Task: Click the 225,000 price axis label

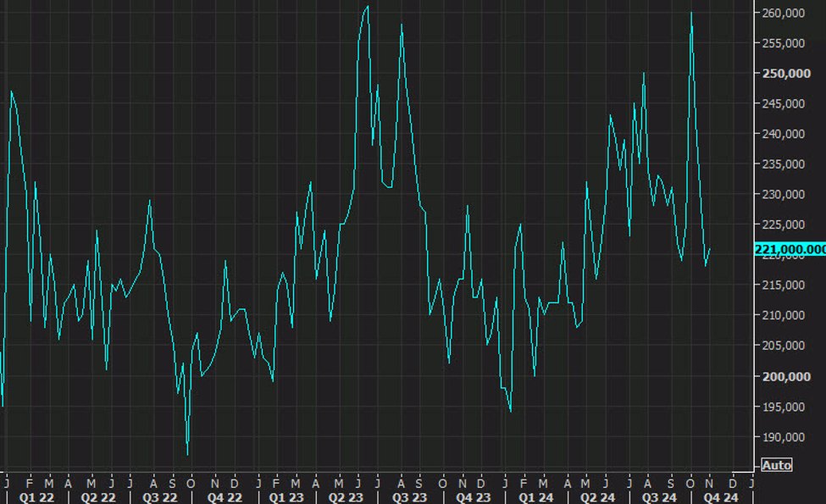Action: click(x=782, y=224)
